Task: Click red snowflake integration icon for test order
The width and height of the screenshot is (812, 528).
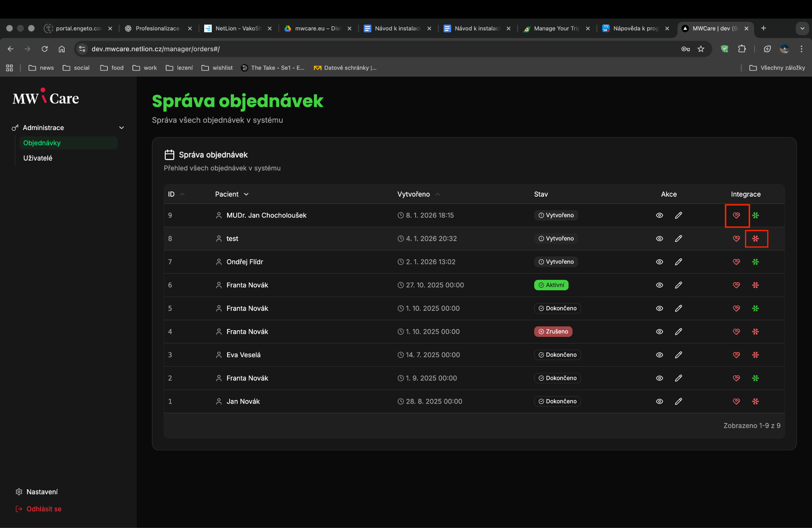Action: pyautogui.click(x=756, y=239)
